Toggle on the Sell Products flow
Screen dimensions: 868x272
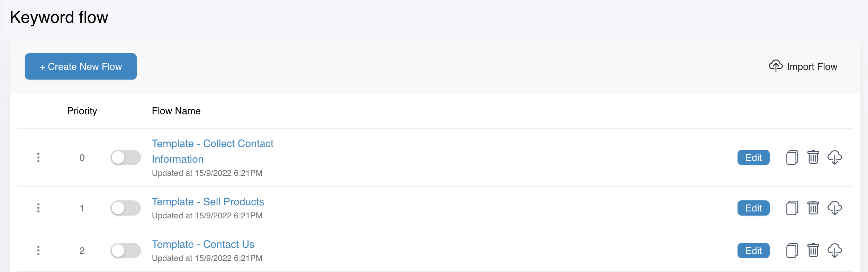pos(125,208)
